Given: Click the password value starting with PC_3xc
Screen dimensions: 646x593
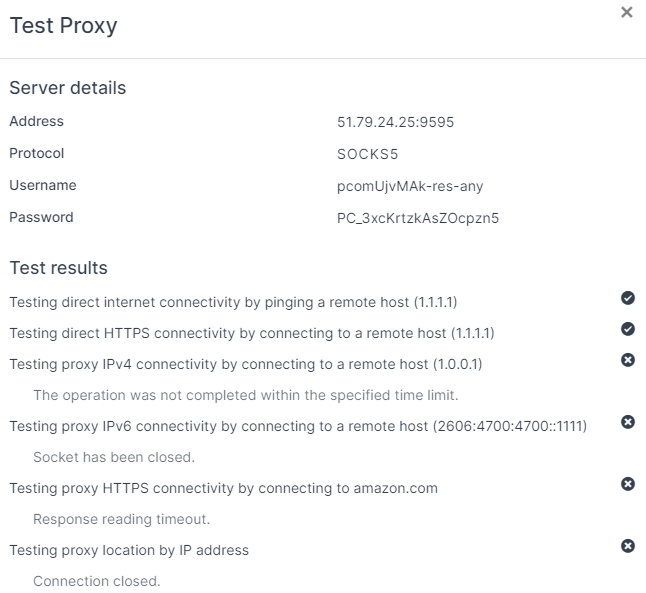Looking at the screenshot, I should (x=418, y=218).
